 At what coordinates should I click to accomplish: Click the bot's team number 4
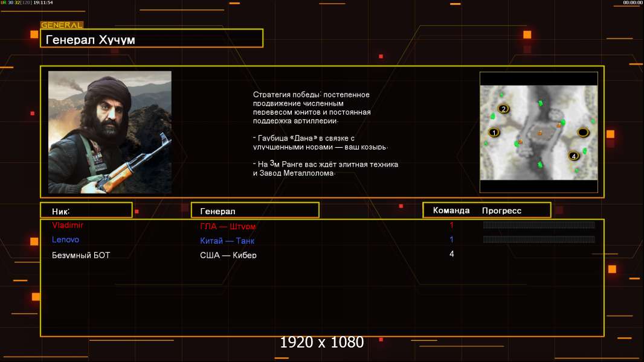coord(451,254)
